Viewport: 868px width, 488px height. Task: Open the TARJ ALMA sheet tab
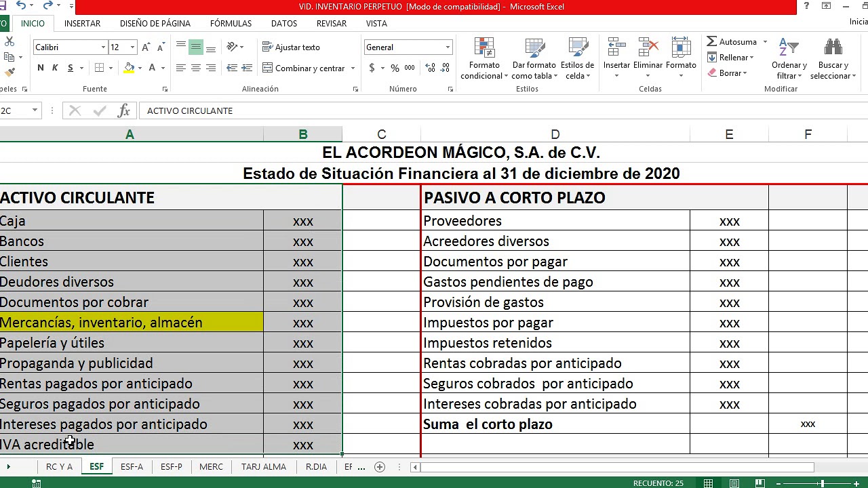point(264,467)
